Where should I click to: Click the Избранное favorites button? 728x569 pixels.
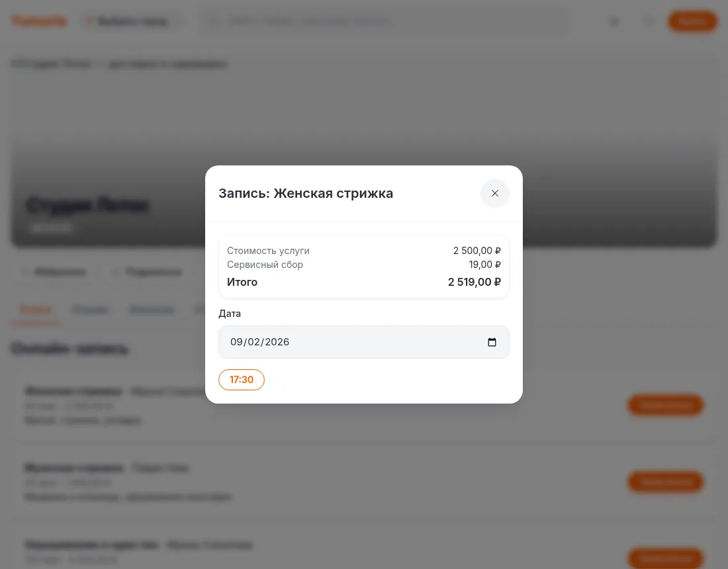[54, 272]
